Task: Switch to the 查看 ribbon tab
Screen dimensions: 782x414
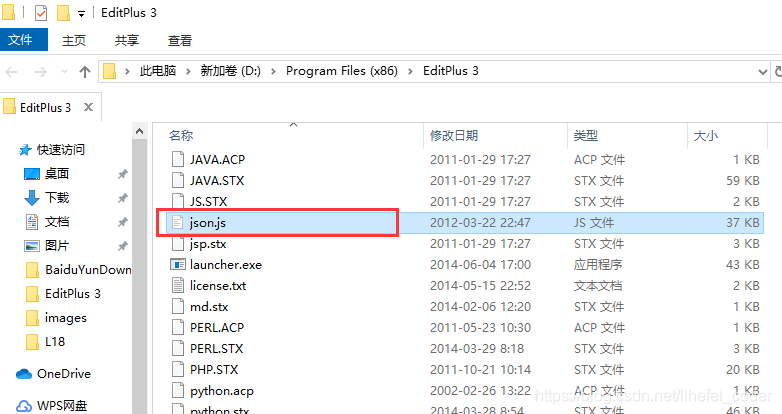Action: pos(180,40)
